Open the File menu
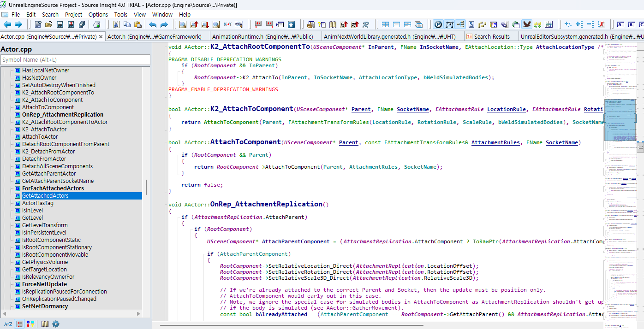The width and height of the screenshot is (644, 329). tap(16, 14)
